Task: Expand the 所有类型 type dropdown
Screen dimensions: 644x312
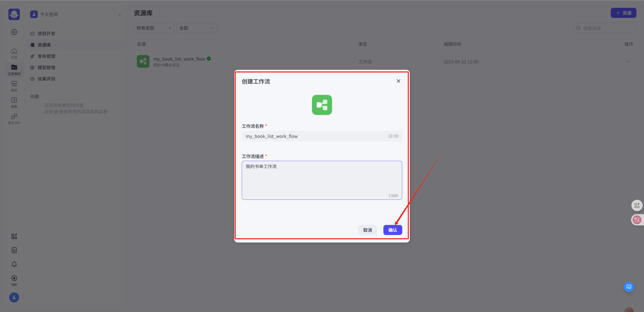Action: pos(154,28)
